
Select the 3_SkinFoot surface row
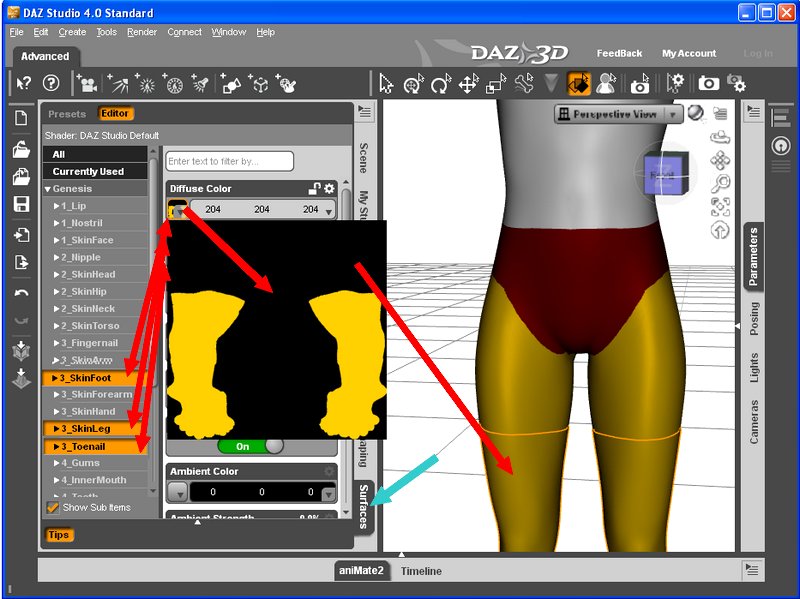click(95, 378)
